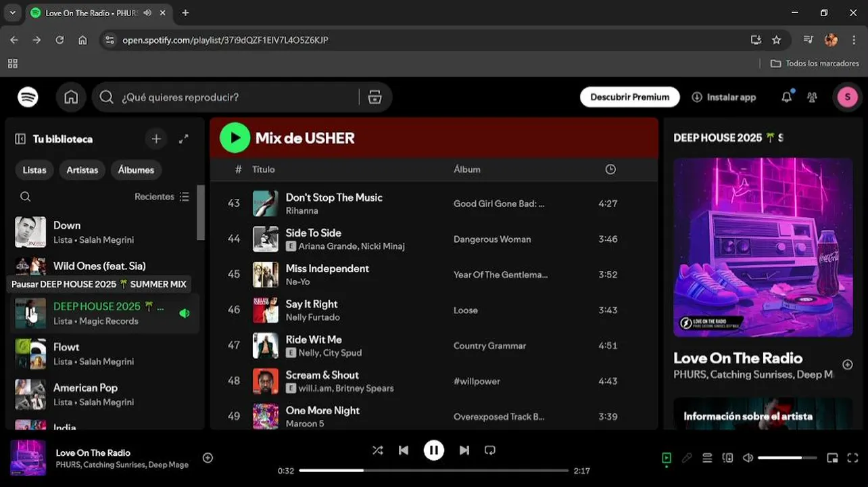Toggle shuffle mode
Screen dimensions: 868x487
tap(378, 450)
